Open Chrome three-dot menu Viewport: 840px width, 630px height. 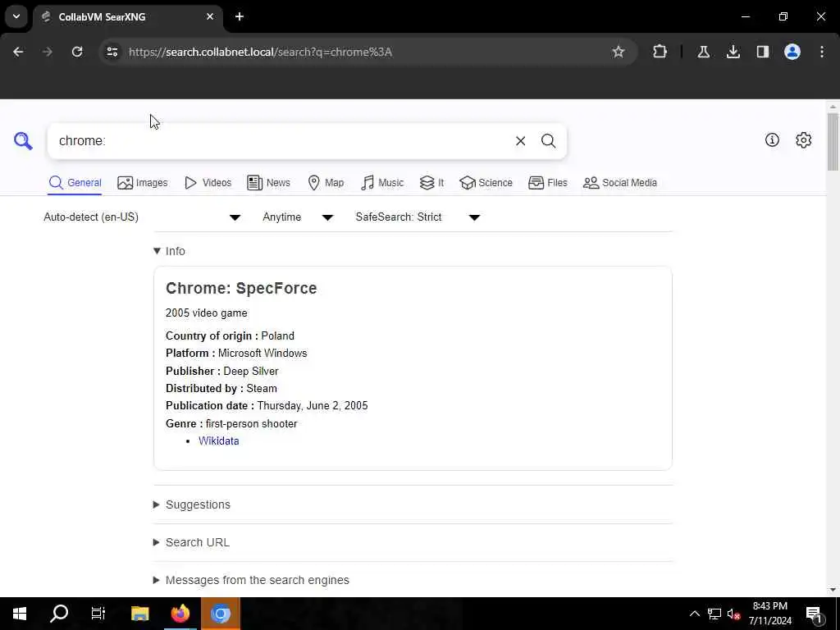(x=822, y=52)
